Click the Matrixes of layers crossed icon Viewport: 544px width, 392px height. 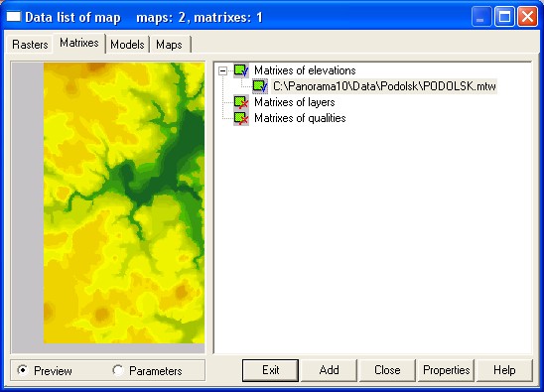[241, 102]
